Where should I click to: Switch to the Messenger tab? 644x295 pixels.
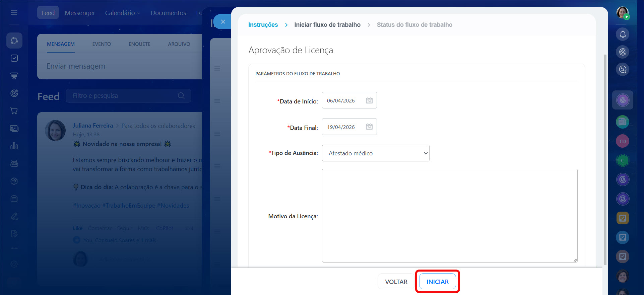coord(80,13)
